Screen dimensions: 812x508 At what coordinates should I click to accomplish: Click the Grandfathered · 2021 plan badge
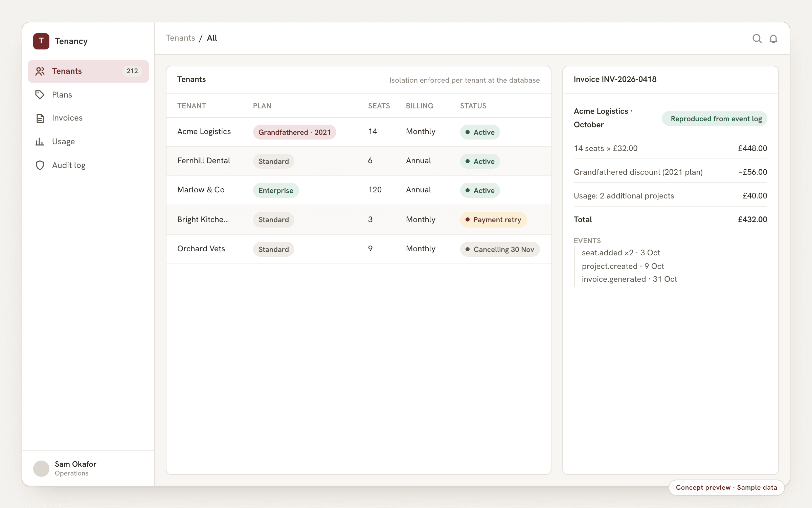294,132
